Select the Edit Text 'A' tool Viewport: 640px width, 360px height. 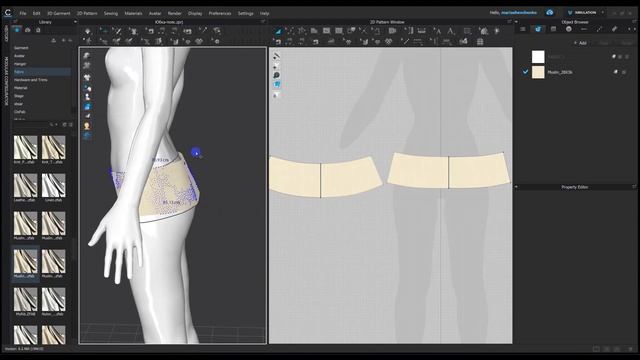437,31
